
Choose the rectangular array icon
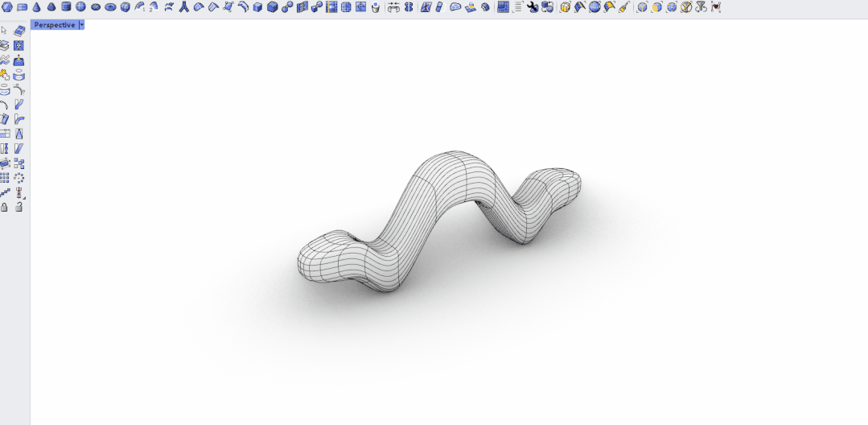point(5,177)
